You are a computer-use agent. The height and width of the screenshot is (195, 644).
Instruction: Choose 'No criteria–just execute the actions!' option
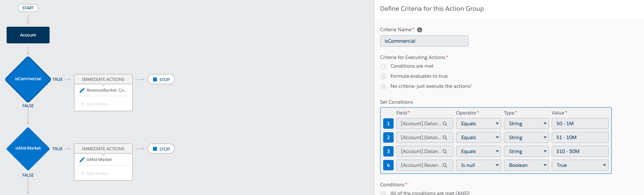pos(383,86)
